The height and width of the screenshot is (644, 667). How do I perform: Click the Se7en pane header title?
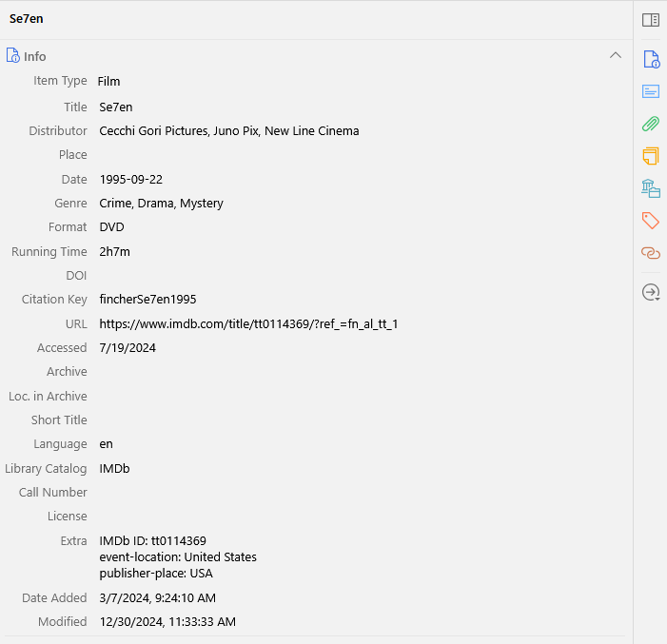click(x=27, y=19)
